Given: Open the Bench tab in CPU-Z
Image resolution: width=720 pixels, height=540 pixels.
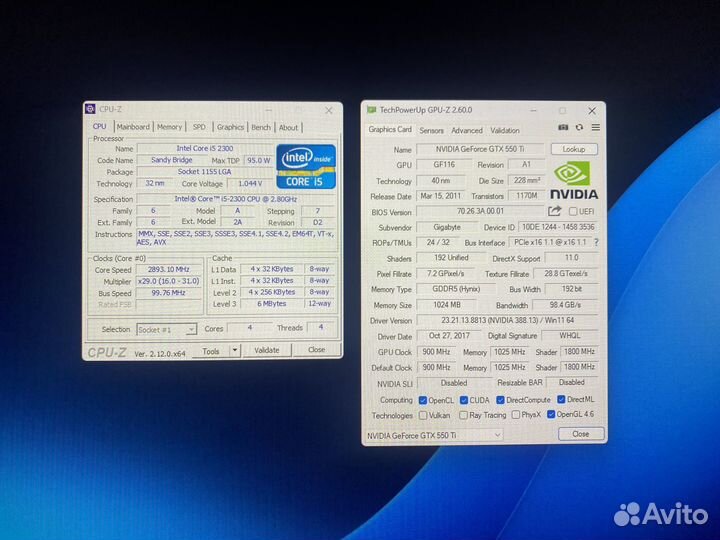Looking at the screenshot, I should (261, 127).
